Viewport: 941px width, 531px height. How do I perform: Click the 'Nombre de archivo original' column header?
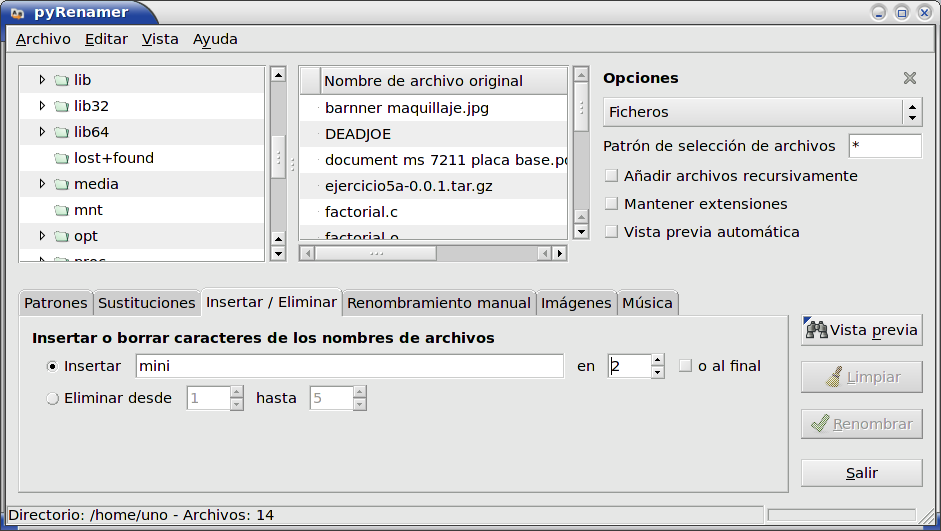(x=443, y=81)
